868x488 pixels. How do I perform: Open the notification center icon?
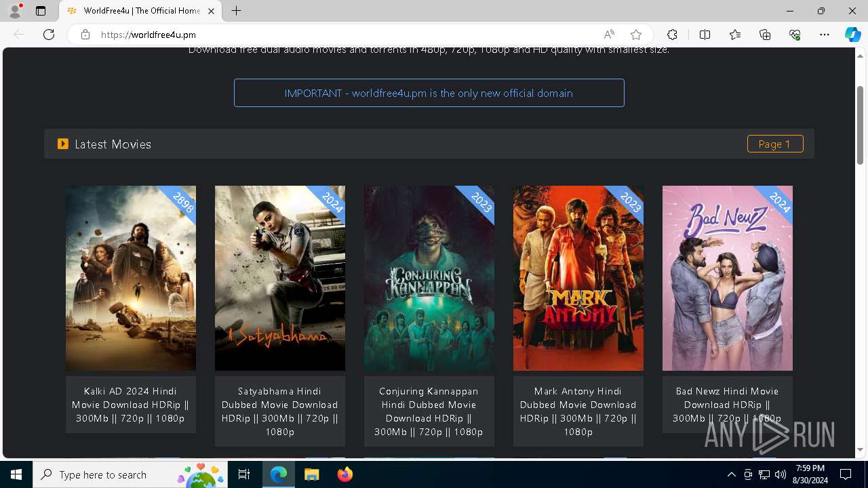(846, 474)
